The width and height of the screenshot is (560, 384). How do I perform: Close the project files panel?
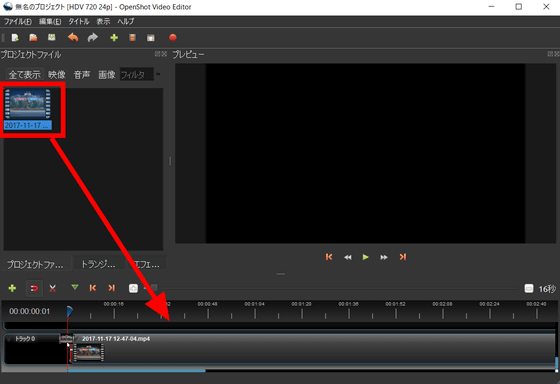pyautogui.click(x=164, y=54)
